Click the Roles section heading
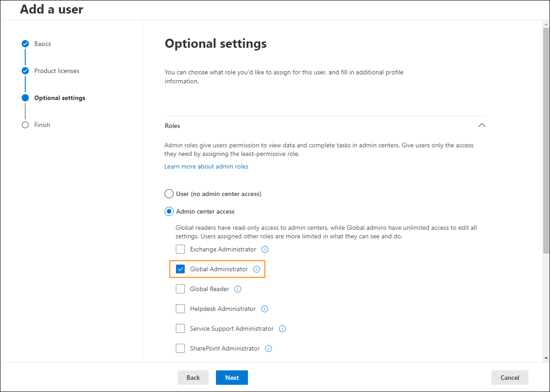Viewport: 550px width, 392px height. point(172,126)
